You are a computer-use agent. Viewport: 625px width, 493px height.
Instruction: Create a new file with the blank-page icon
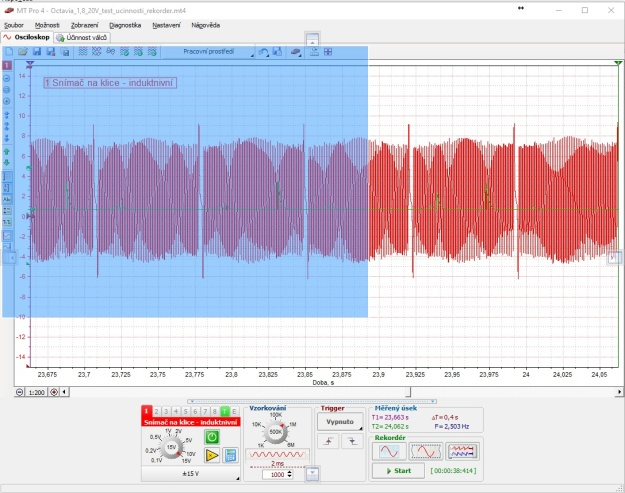9,52
